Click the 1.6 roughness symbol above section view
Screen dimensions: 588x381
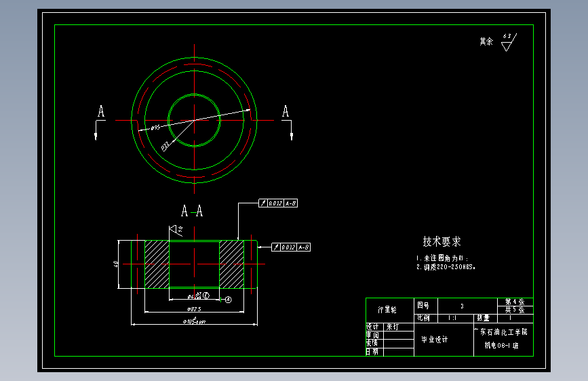click(176, 230)
